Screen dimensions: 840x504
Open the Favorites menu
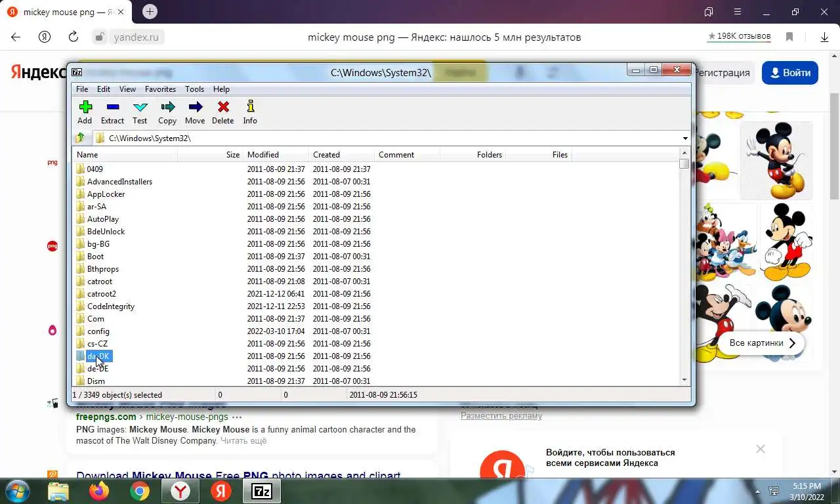[160, 89]
